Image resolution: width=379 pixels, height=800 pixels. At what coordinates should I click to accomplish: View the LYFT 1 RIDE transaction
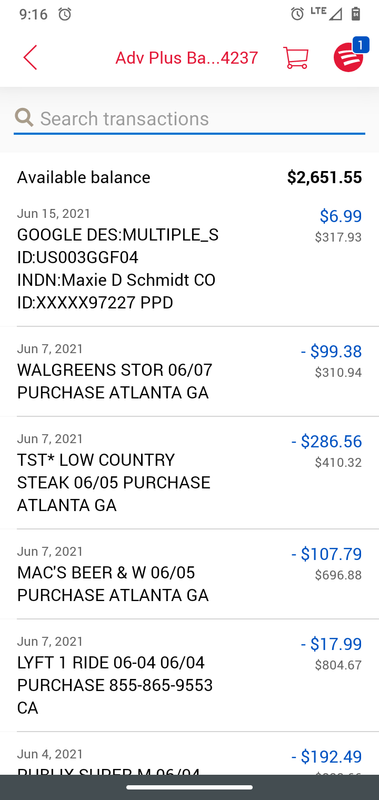click(x=189, y=675)
